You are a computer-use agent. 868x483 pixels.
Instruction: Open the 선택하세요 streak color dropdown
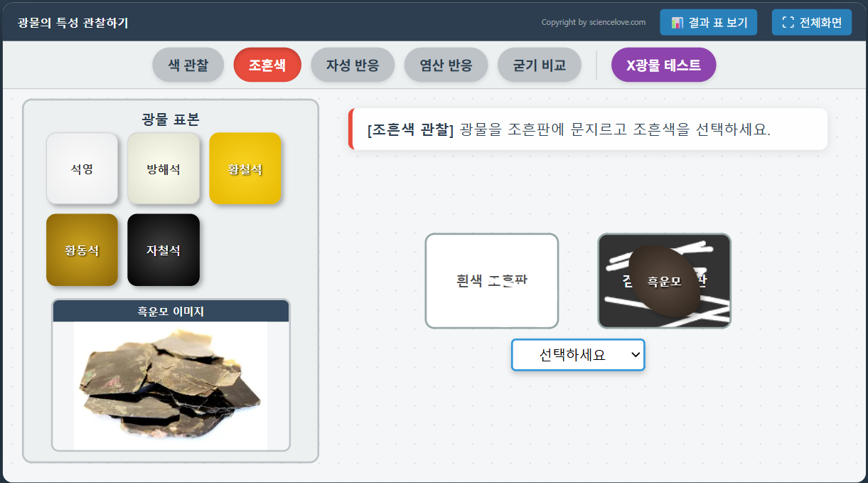(578, 354)
